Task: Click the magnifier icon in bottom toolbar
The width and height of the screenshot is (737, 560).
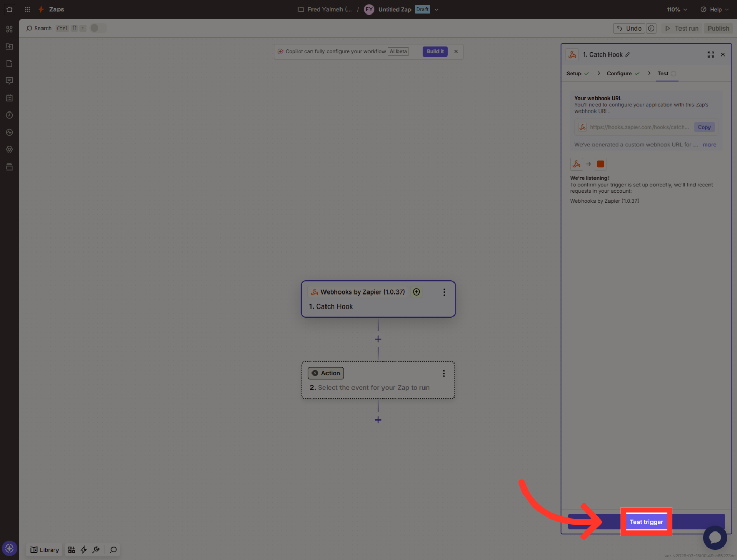Action: (x=114, y=550)
